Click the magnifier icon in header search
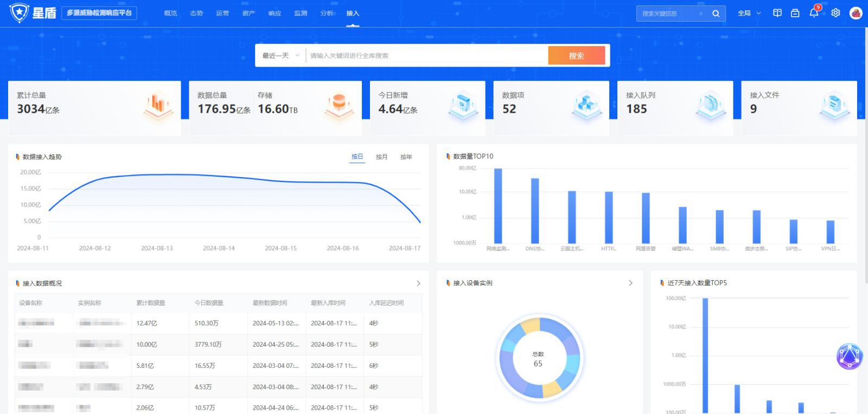This screenshot has height=414, width=868. (x=716, y=14)
